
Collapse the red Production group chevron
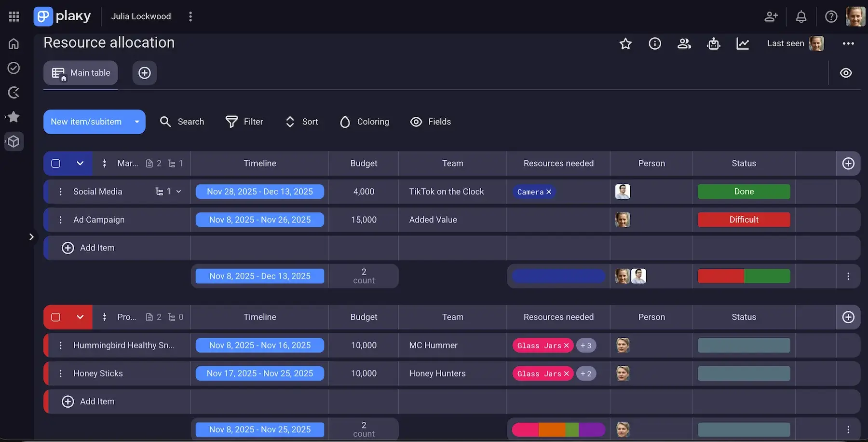[x=80, y=317]
